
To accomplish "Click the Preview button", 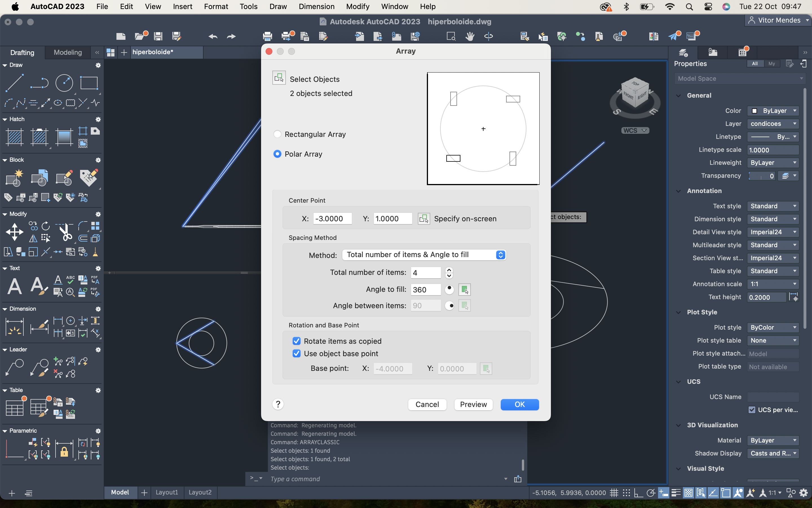I will pyautogui.click(x=473, y=404).
